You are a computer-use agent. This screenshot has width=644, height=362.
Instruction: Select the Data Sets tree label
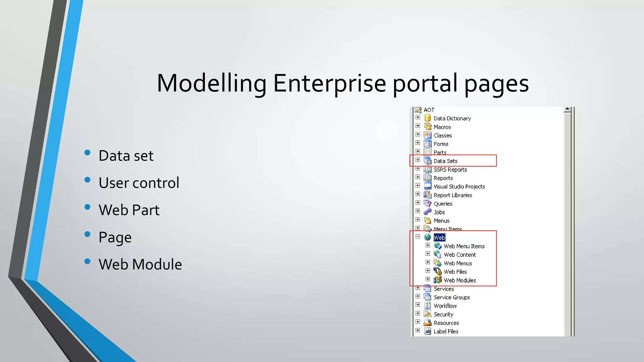(x=446, y=161)
